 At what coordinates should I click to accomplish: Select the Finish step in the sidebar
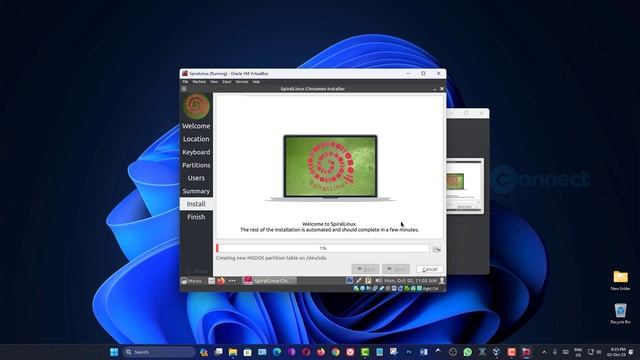click(196, 217)
